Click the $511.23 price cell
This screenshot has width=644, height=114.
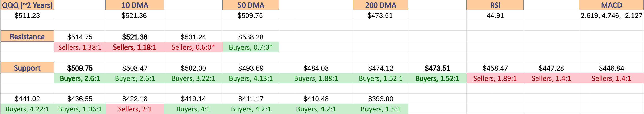point(27,15)
